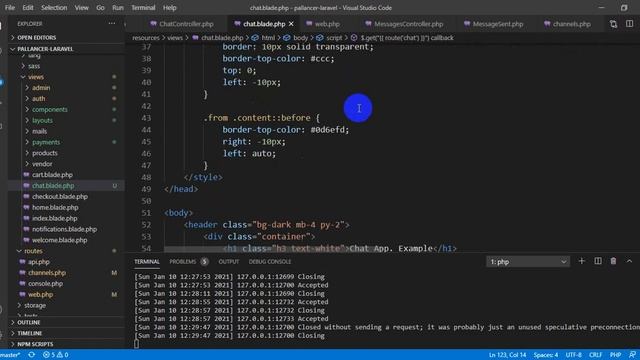
Task: Click the PHP language mode indicator
Action: (615, 355)
